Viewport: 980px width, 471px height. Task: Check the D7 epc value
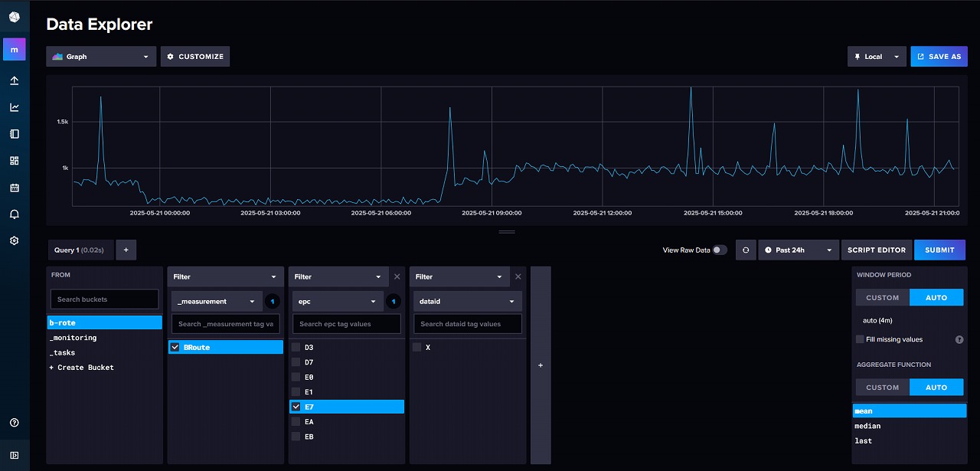(x=296, y=362)
